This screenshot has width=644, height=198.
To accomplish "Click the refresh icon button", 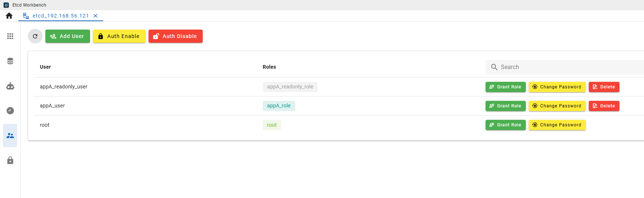I will coord(35,36).
